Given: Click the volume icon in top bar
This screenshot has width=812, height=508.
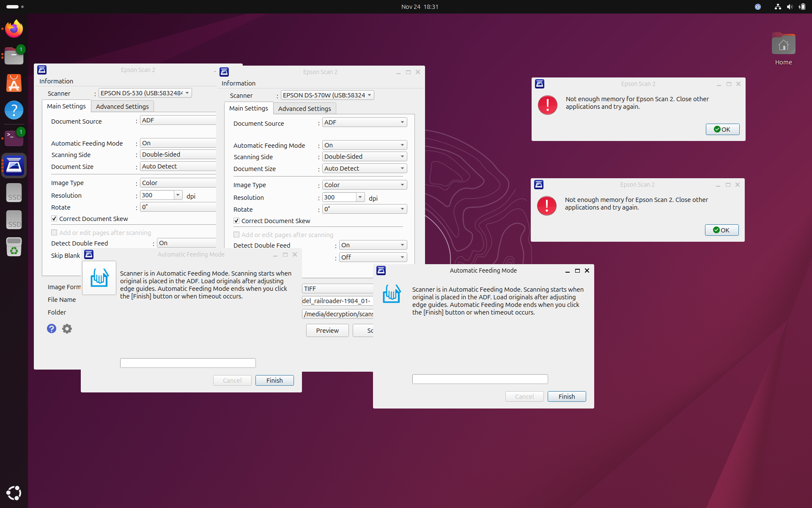Looking at the screenshot, I should tap(789, 7).
